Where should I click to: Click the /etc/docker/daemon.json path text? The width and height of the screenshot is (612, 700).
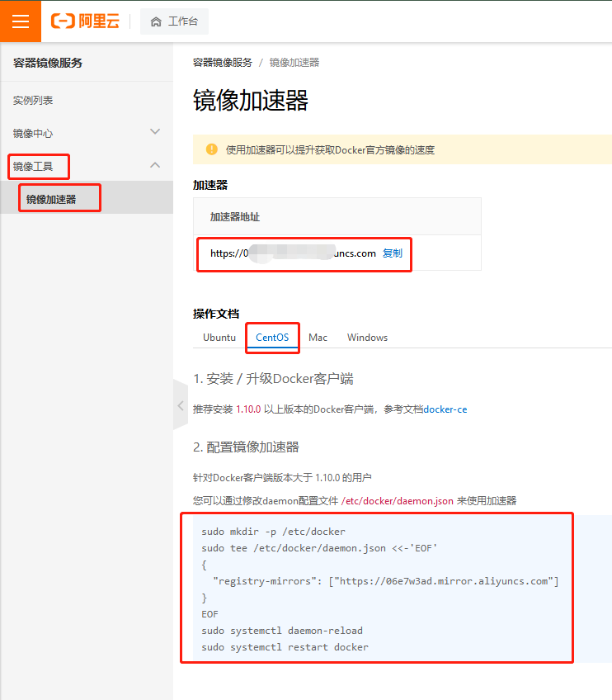tap(398, 501)
